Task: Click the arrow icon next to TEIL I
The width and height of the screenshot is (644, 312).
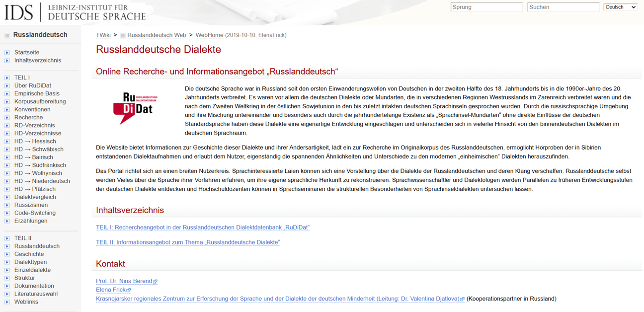Action: [7, 78]
